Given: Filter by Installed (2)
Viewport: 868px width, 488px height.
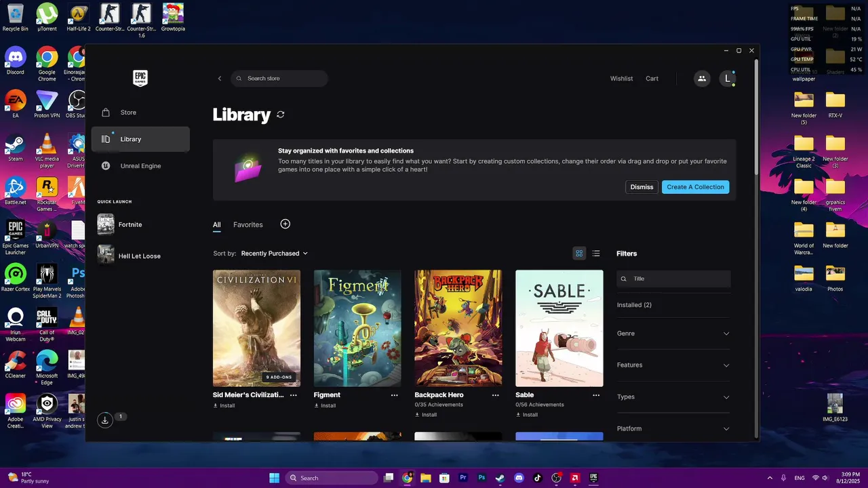Looking at the screenshot, I should 634,305.
